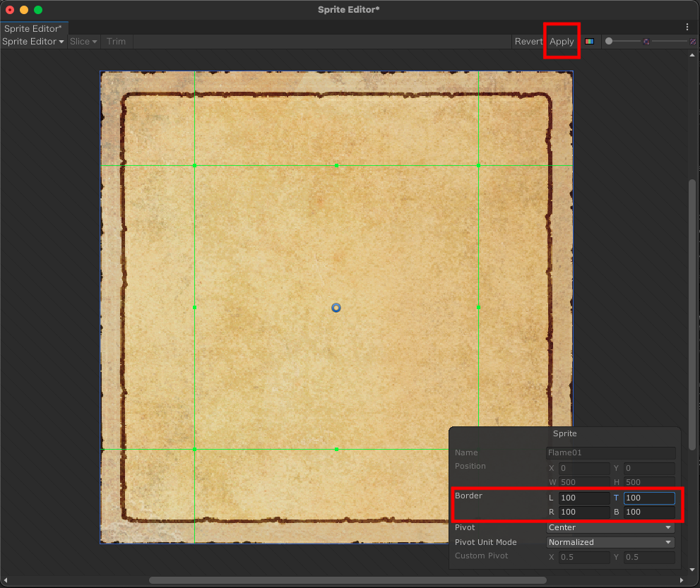
Task: Click the checkered mip icon at far right
Action: pos(693,41)
